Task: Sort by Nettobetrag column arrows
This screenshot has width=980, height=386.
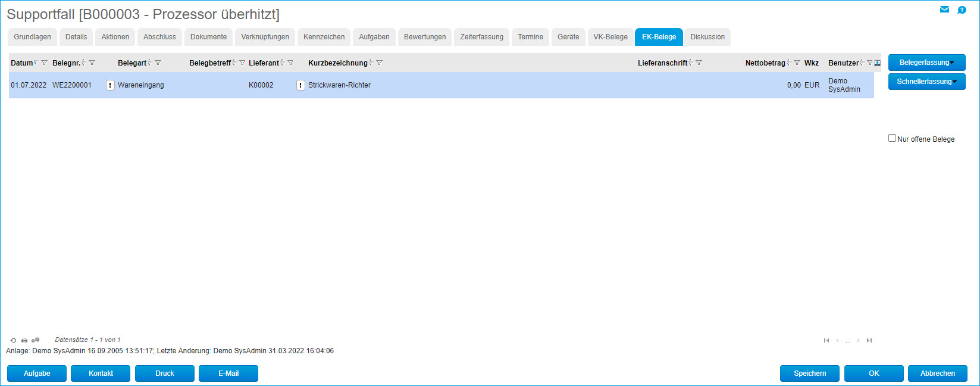Action: point(789,63)
